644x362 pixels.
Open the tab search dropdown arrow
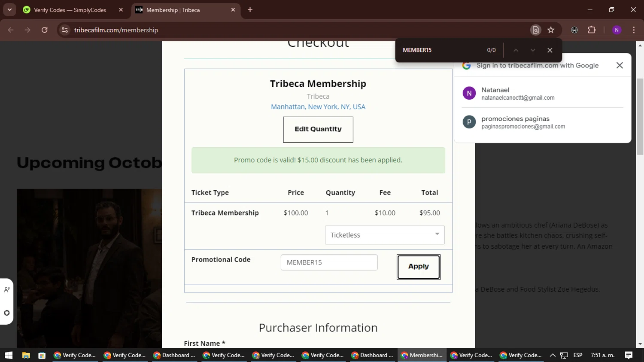(9, 10)
